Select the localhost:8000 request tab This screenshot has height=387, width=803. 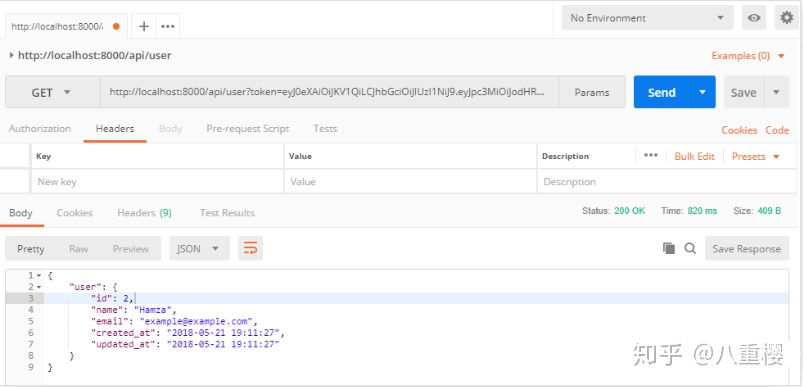57,27
